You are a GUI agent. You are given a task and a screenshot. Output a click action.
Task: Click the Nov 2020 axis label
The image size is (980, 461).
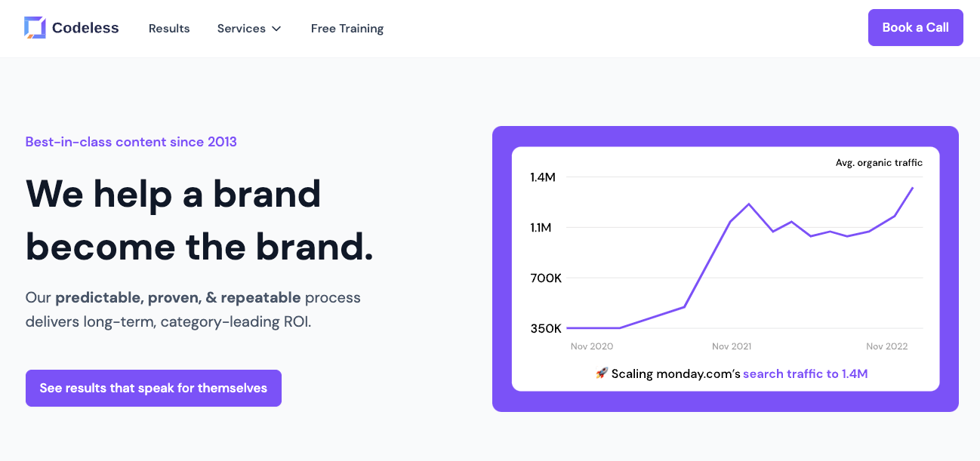tap(592, 346)
